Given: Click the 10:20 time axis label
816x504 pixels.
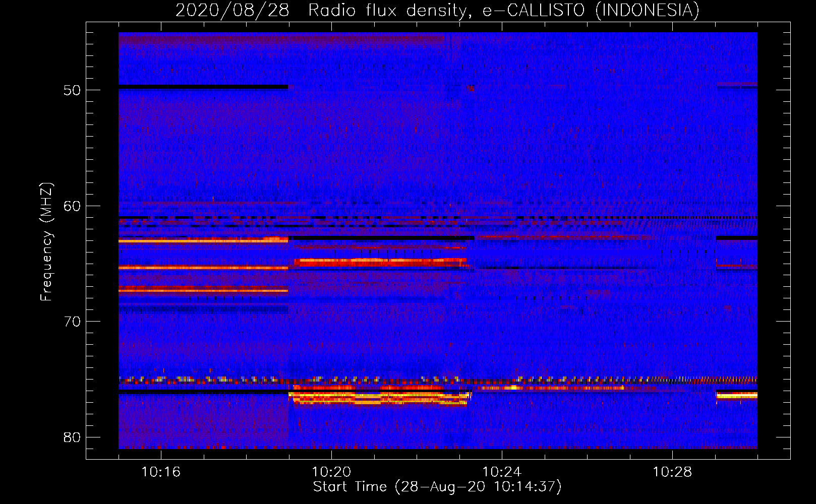Looking at the screenshot, I should tap(331, 472).
